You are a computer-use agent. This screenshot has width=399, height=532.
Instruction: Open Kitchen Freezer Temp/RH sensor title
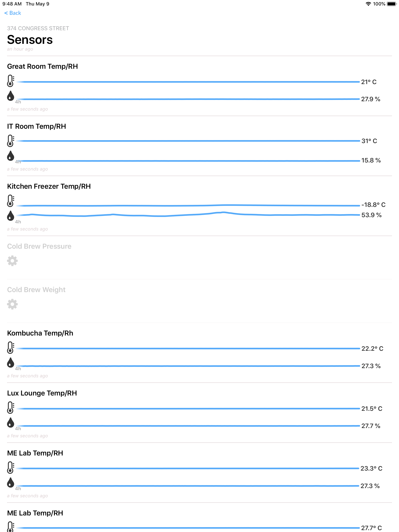tap(49, 186)
